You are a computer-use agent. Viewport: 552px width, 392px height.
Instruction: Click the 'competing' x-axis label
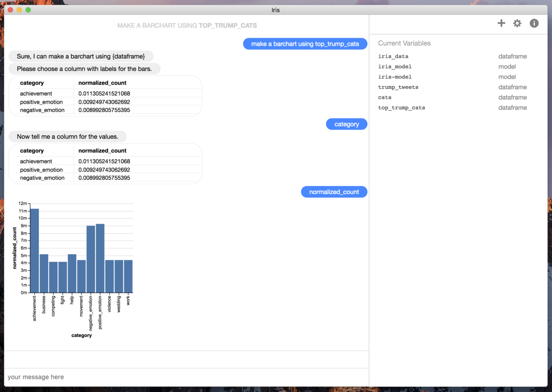[x=53, y=306]
